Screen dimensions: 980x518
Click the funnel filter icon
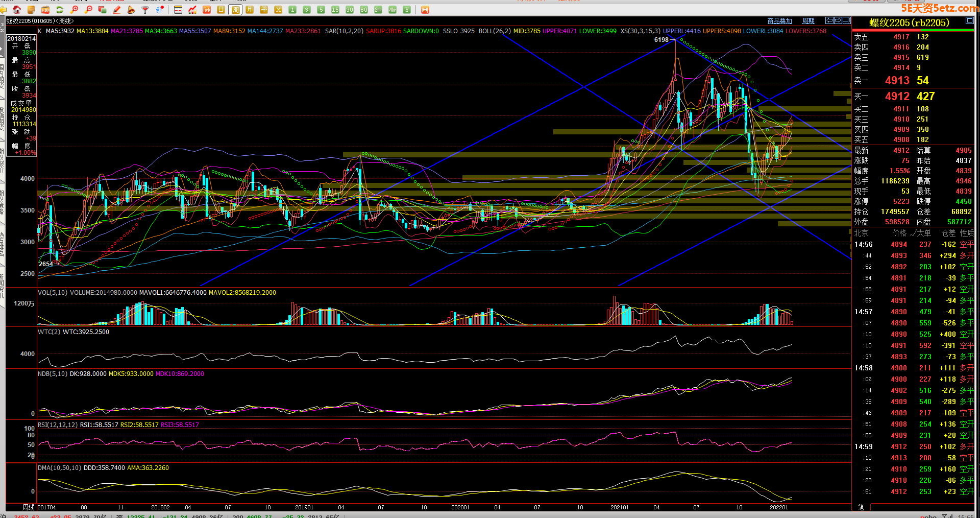(145, 10)
